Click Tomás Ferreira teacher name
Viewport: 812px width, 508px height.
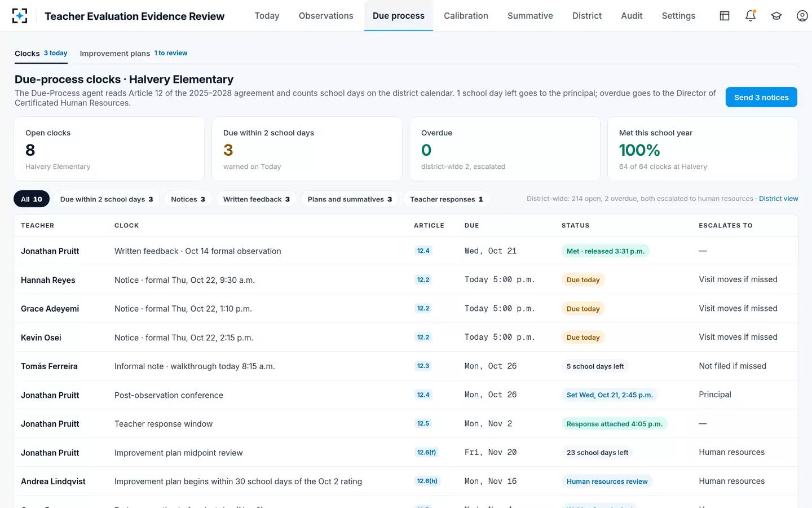[x=49, y=366]
